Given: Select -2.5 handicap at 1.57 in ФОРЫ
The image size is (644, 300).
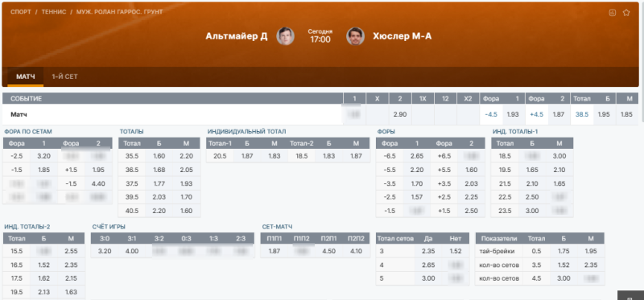Looking at the screenshot, I should (x=417, y=197).
